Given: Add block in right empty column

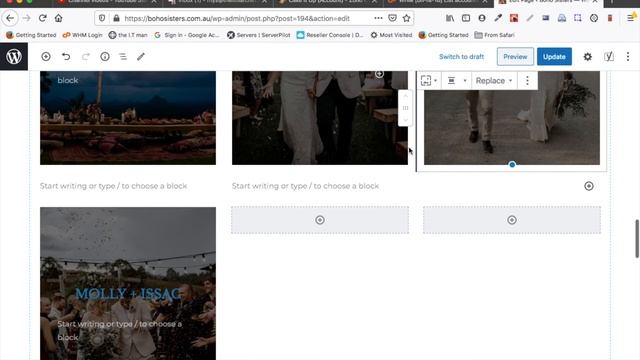Looking at the screenshot, I should (x=512, y=220).
